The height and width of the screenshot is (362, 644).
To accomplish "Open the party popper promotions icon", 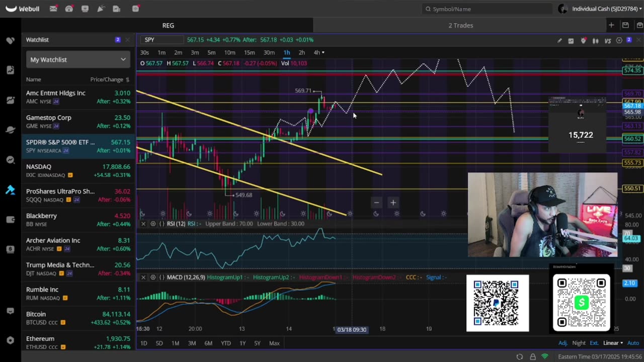I will pyautogui.click(x=101, y=9).
